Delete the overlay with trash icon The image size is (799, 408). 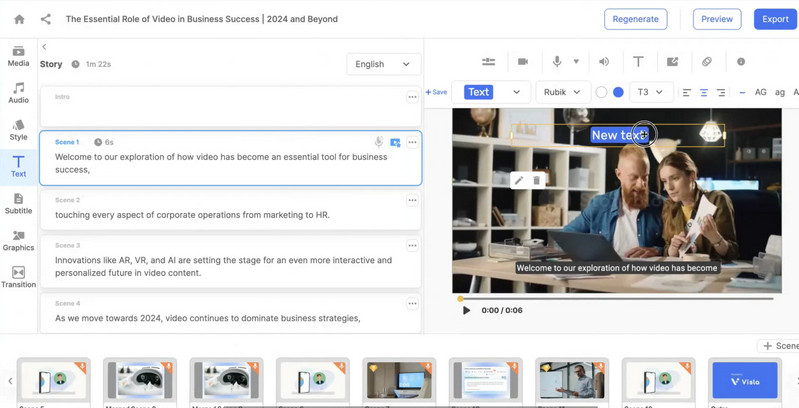point(536,180)
